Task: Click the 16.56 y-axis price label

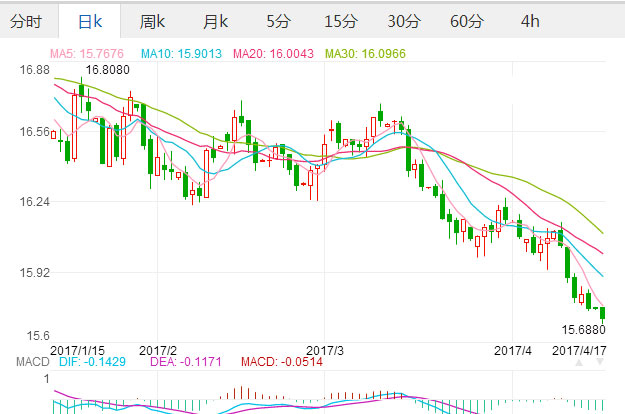Action: (35, 131)
